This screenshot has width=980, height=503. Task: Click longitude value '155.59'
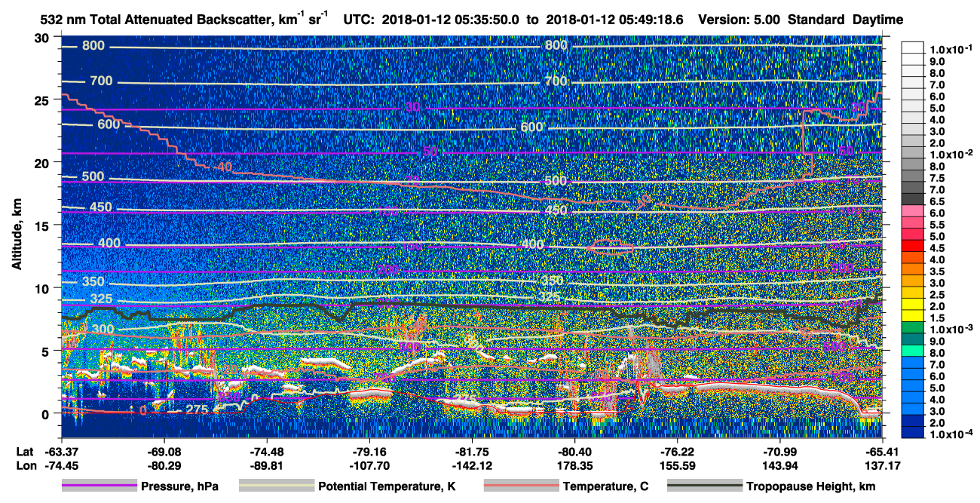tap(678, 465)
